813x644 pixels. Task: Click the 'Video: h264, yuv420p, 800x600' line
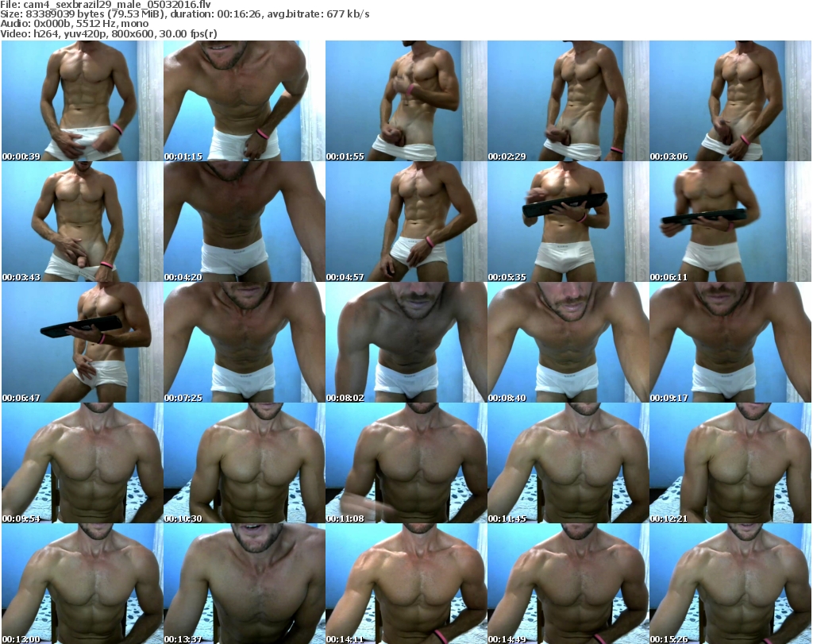[109, 33]
